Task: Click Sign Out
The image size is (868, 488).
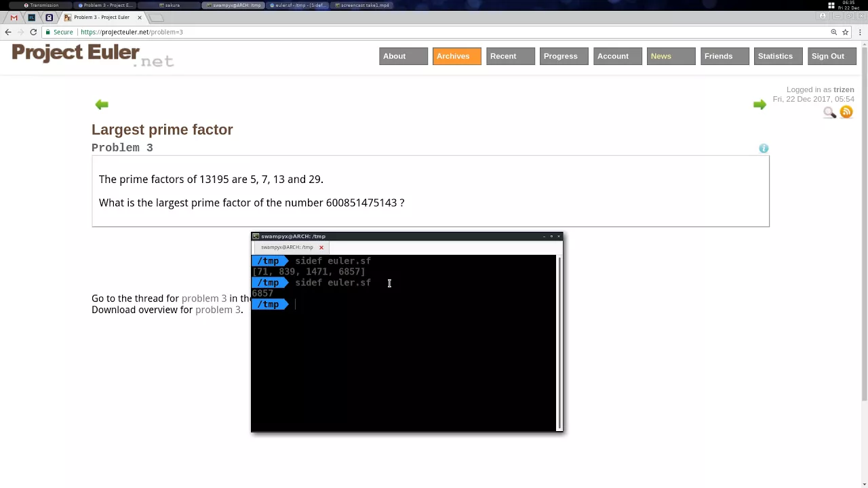Action: (x=832, y=56)
